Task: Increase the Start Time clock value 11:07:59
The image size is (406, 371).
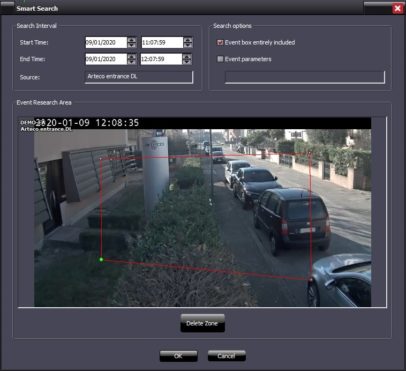Action: [x=188, y=40]
